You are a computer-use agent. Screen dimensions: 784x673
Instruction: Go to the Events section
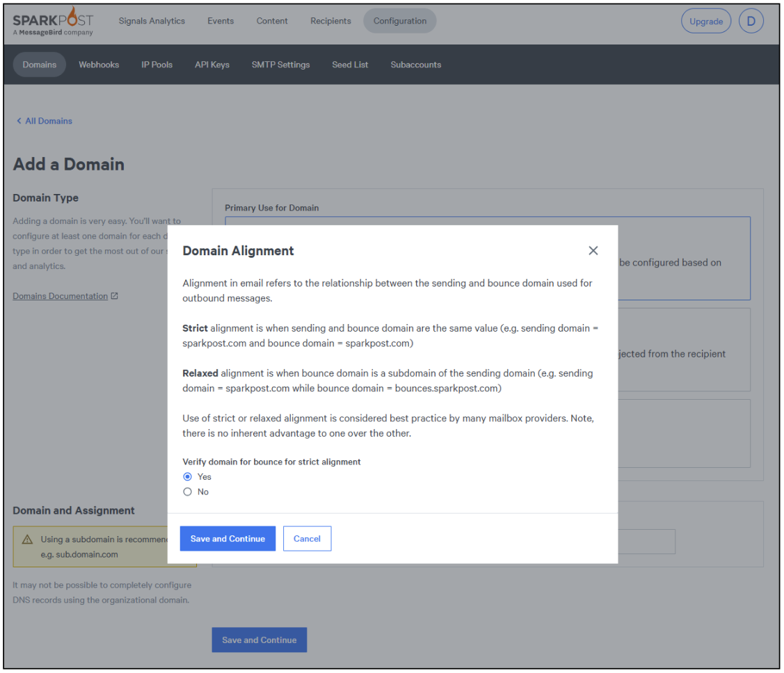coord(221,21)
